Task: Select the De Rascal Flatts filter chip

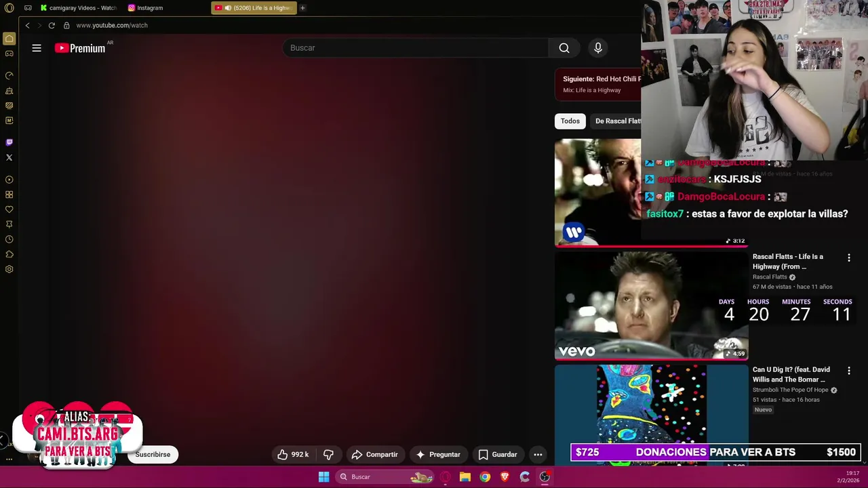Action: (615, 121)
